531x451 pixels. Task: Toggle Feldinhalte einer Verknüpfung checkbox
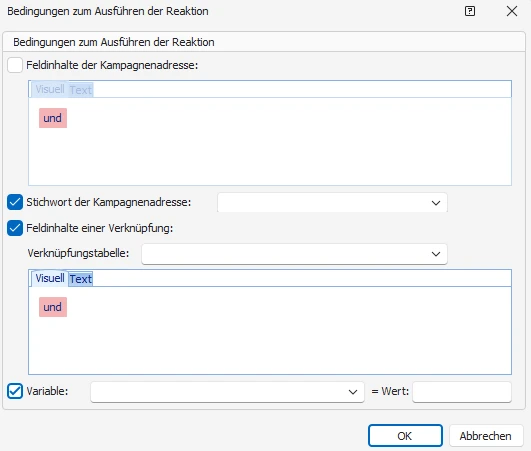(x=15, y=228)
